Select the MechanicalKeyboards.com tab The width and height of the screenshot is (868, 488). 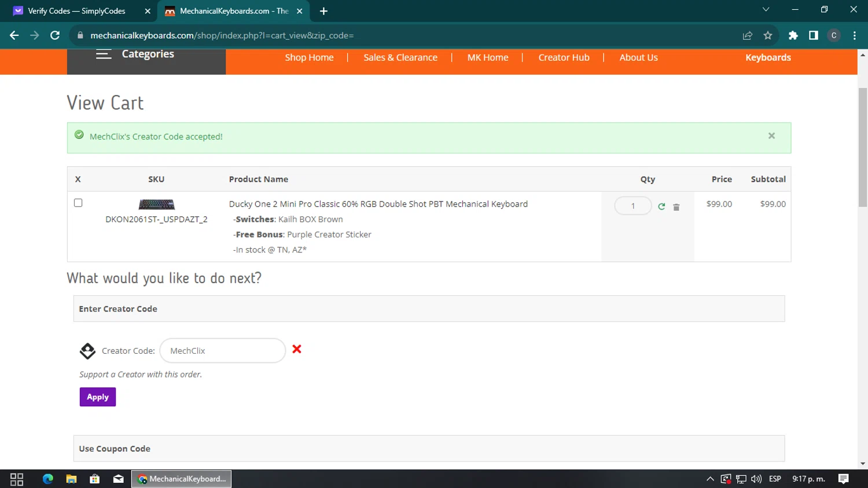tap(234, 11)
